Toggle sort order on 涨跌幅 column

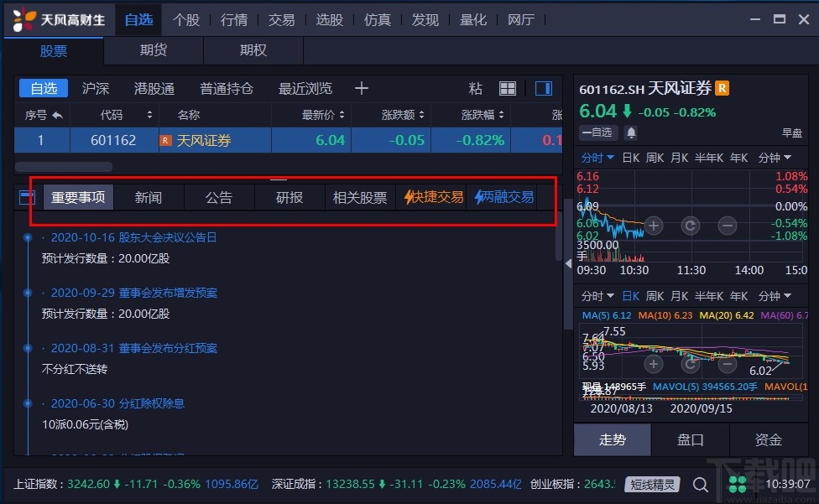tap(483, 114)
